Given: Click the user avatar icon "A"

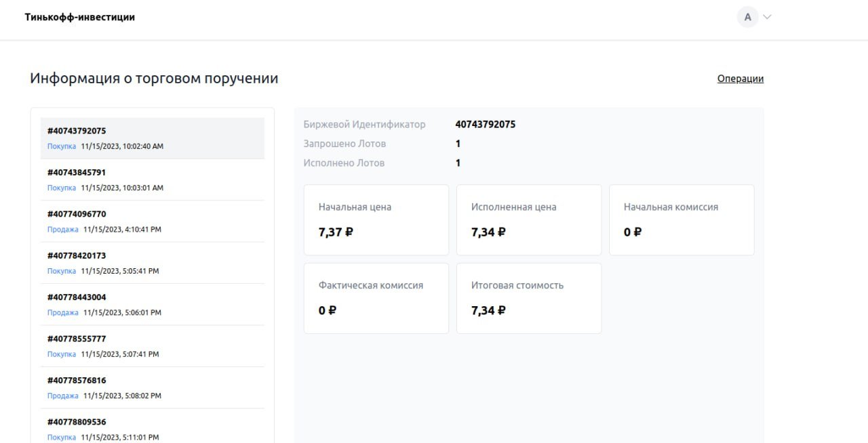Looking at the screenshot, I should click(747, 17).
